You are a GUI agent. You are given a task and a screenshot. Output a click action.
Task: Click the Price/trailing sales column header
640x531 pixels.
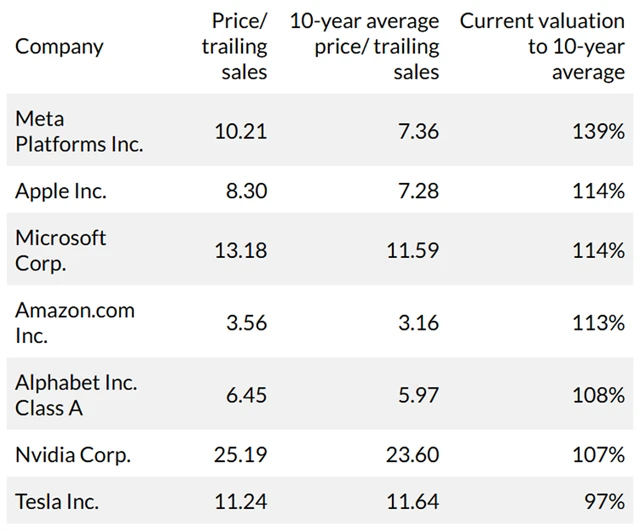(x=239, y=46)
